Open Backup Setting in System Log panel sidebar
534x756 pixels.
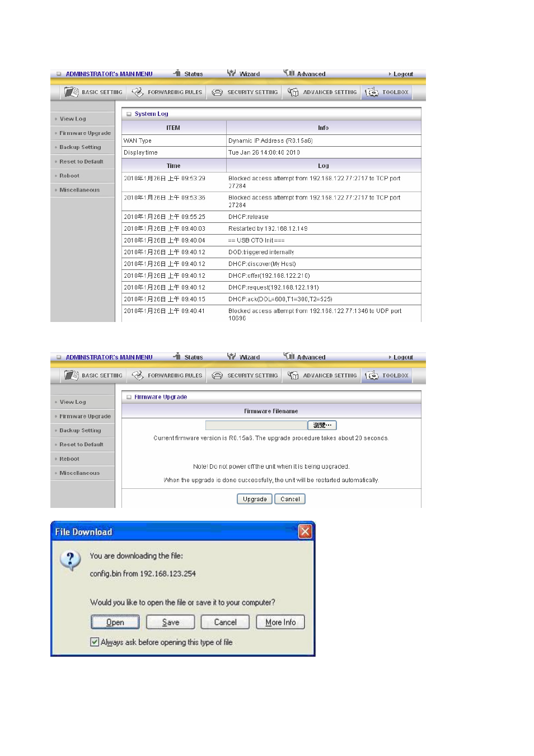coord(80,147)
